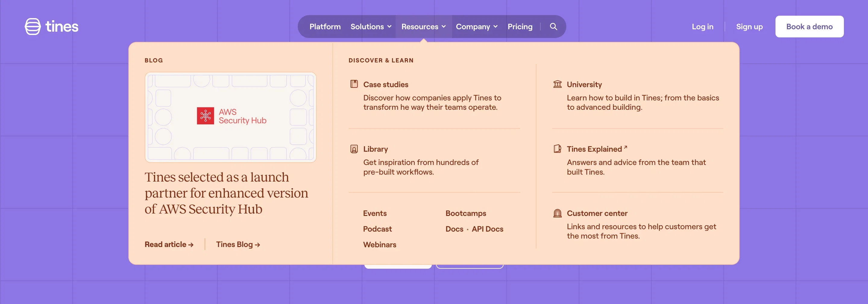Click the Read article link

click(169, 244)
